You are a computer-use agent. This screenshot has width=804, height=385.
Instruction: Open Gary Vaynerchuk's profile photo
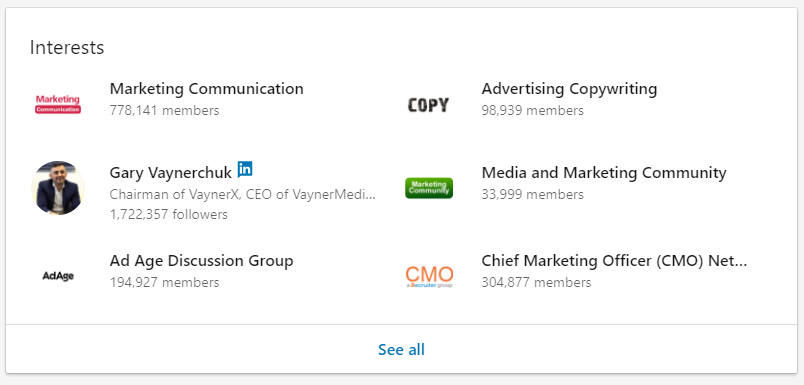coord(58,188)
